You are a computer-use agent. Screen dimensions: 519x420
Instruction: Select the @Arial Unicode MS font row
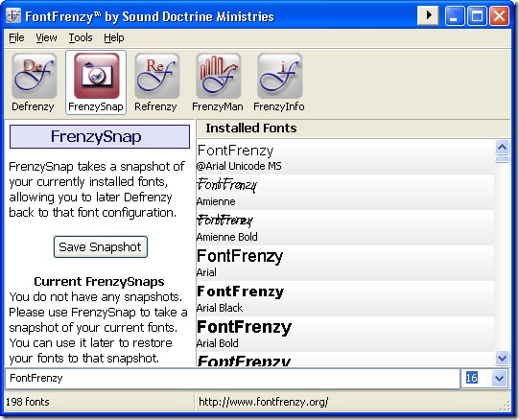345,157
